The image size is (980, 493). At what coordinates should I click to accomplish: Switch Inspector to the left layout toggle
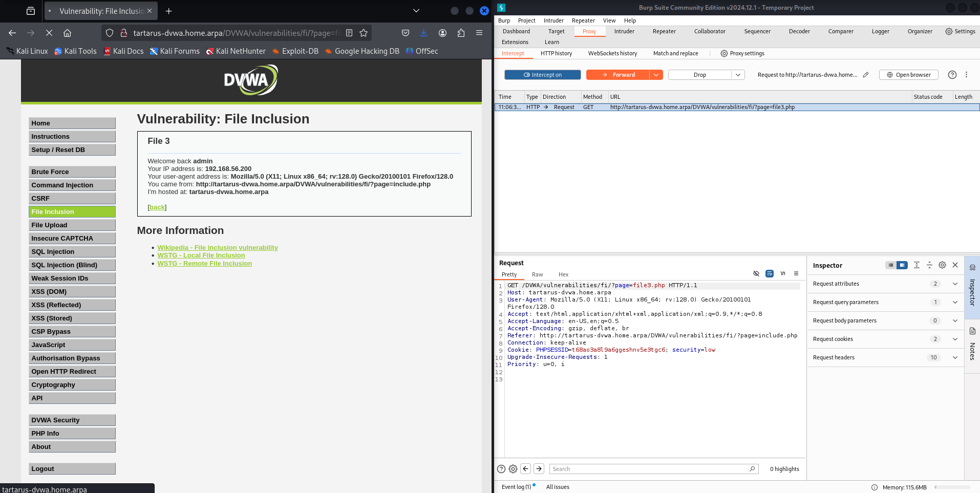tap(891, 265)
